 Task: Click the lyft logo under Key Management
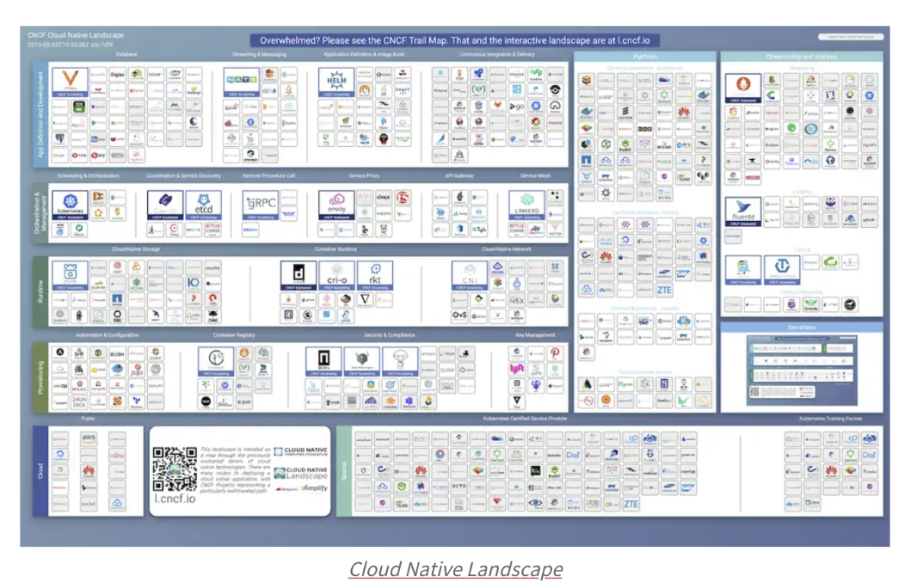(x=517, y=370)
